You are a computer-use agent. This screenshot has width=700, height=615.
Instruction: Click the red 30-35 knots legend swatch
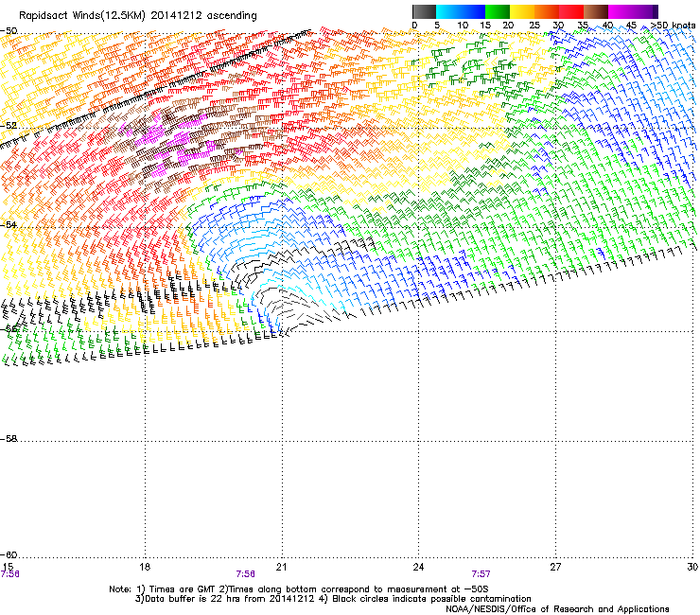(x=571, y=11)
